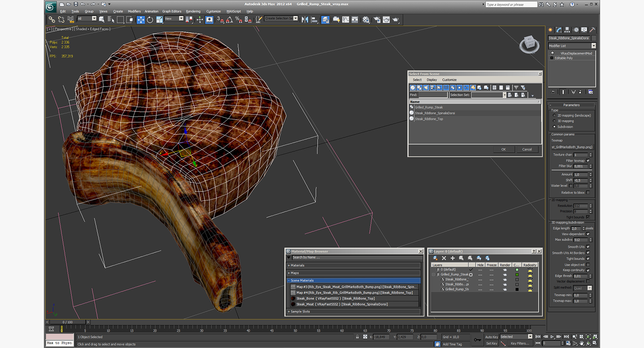Select 3D mapping type radio button
Viewport: 644px width, 348px height.
pos(554,121)
